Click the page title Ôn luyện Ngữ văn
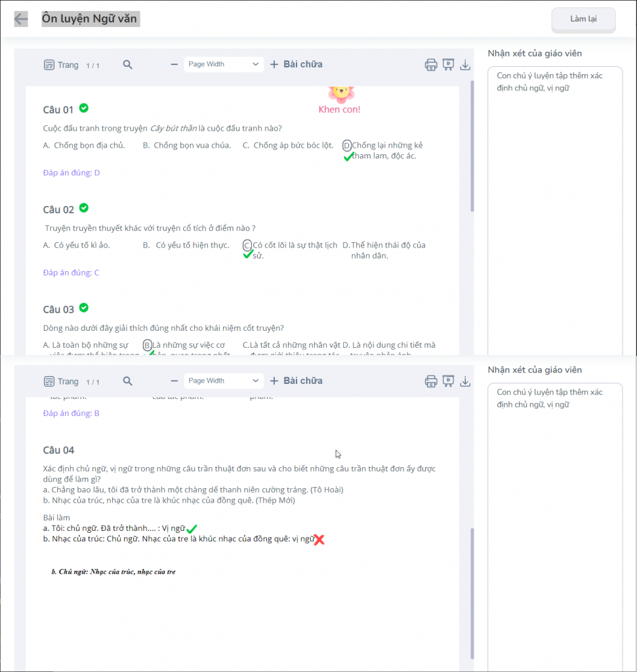Screen dimensions: 637x672 click(89, 18)
